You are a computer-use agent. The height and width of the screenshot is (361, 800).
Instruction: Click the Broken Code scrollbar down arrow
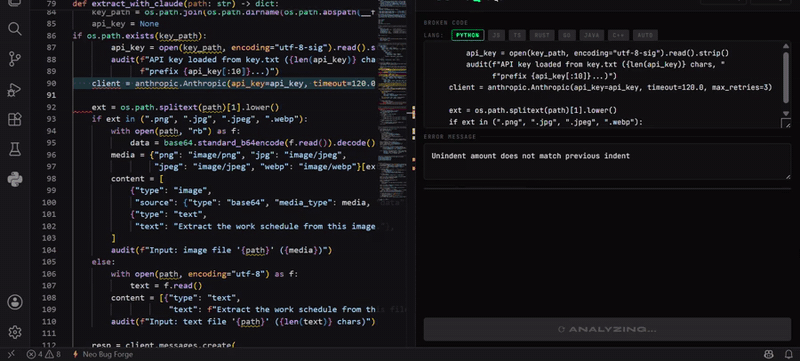pyautogui.click(x=786, y=114)
